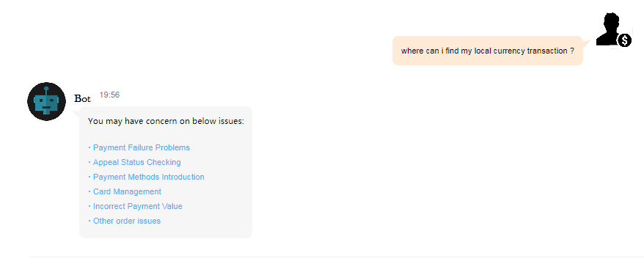The image size is (644, 264).
Task: Click the "You may have concern" heading text
Action: (x=166, y=121)
